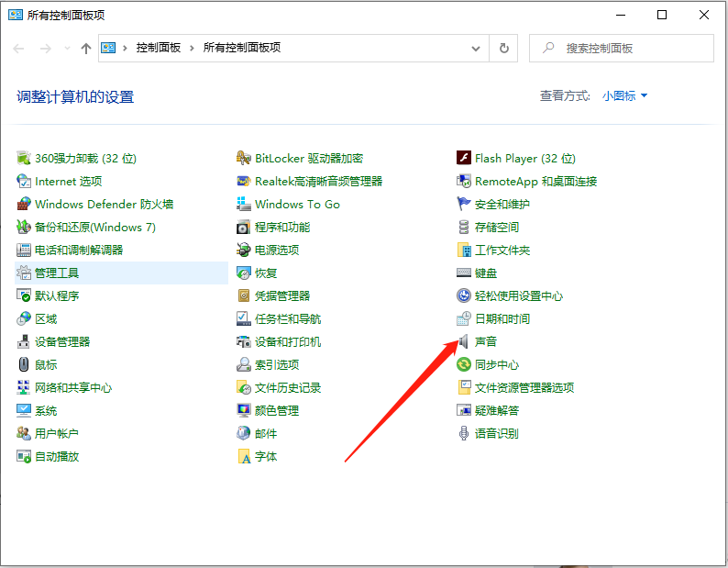Open the 日期和时间 clock icon
The height and width of the screenshot is (568, 728).
(464, 318)
